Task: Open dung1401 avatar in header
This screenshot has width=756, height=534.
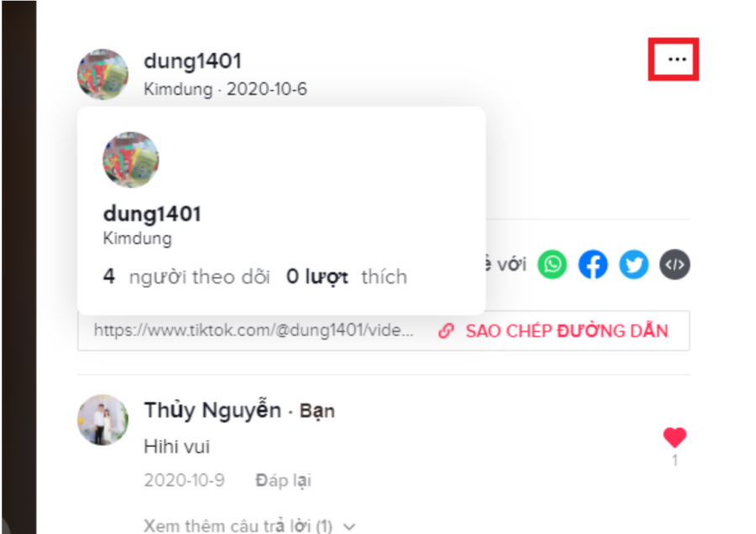Action: [x=102, y=74]
